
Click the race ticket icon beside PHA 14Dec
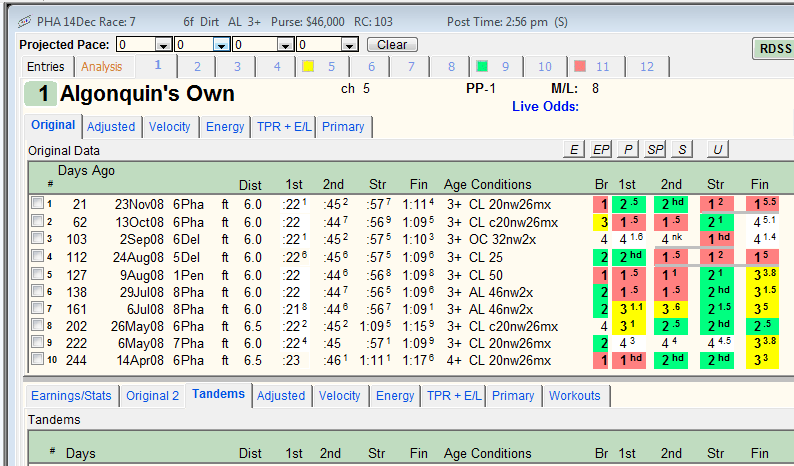click(24, 22)
